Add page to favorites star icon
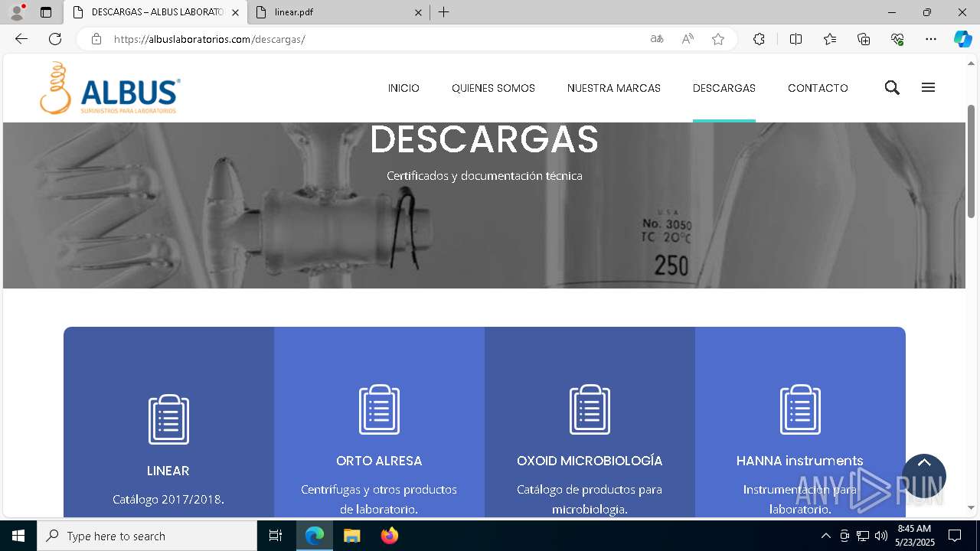 (x=718, y=39)
